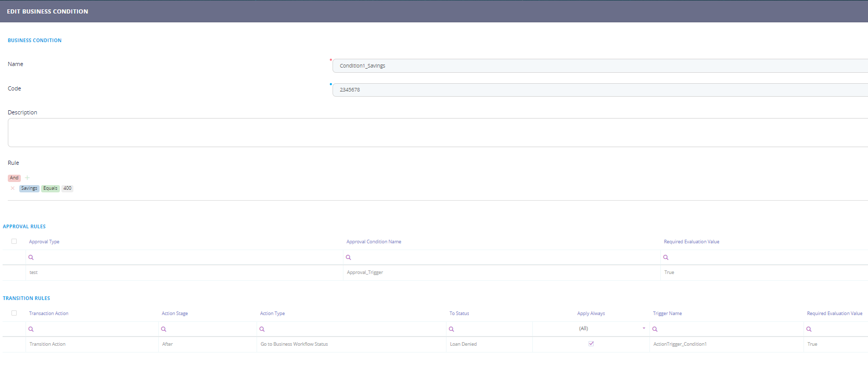
Task: Open the And group operator selector
Action: tap(14, 178)
